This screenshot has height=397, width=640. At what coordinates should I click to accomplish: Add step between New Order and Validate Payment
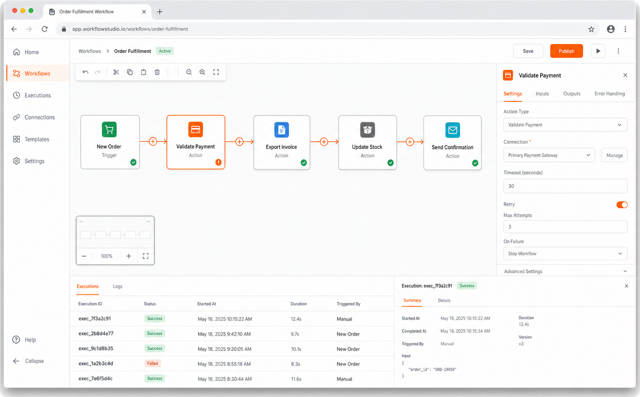click(153, 142)
